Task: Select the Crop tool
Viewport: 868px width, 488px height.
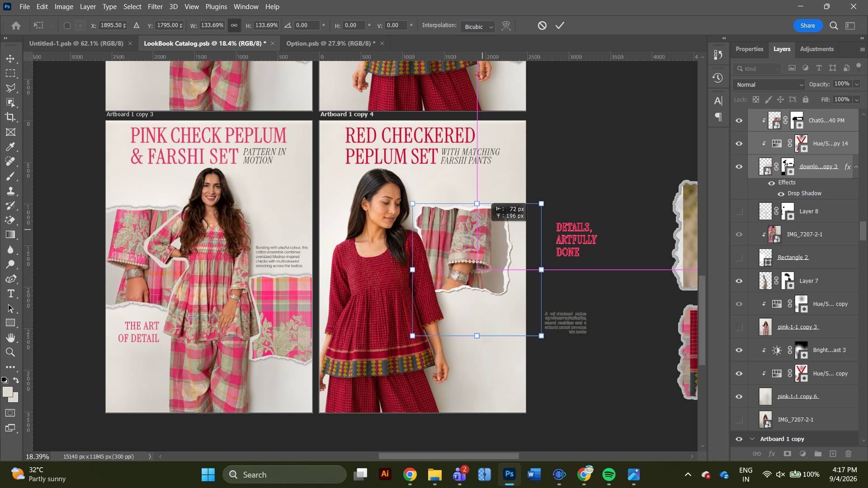Action: [x=10, y=117]
